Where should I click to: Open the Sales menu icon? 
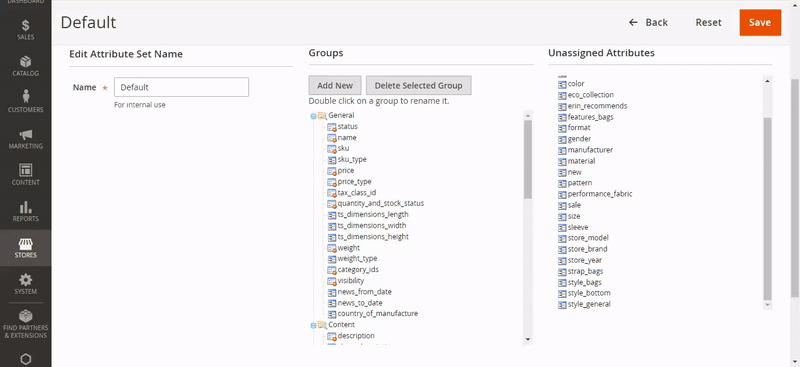26,25
